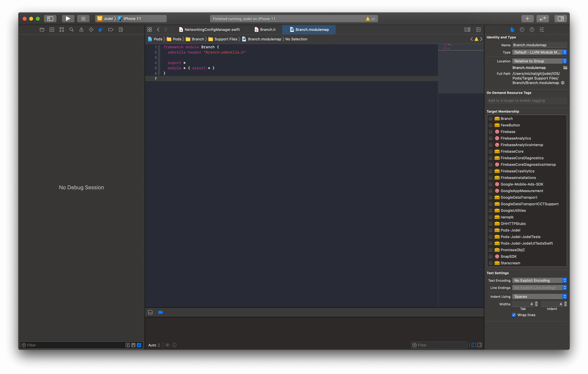Image resolution: width=588 pixels, height=374 pixels.
Task: Open Support Files breadcrumb in jump bar
Action: (223, 39)
